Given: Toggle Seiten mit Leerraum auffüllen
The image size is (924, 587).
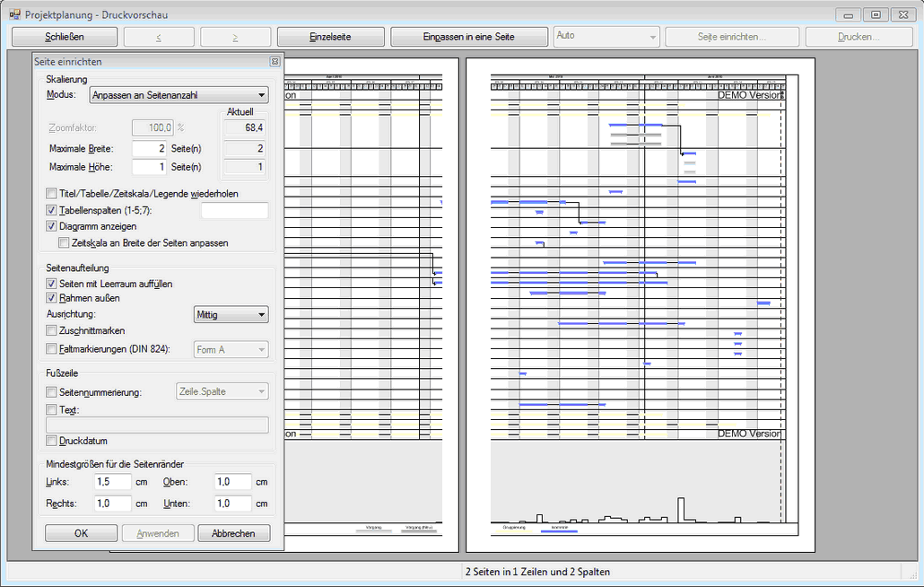Looking at the screenshot, I should point(51,284).
